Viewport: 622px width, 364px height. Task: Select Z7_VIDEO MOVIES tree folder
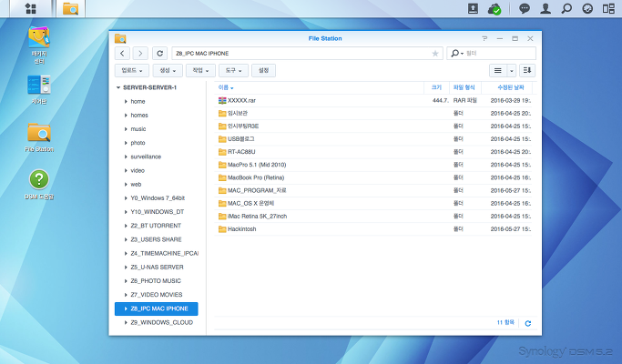coord(157,295)
